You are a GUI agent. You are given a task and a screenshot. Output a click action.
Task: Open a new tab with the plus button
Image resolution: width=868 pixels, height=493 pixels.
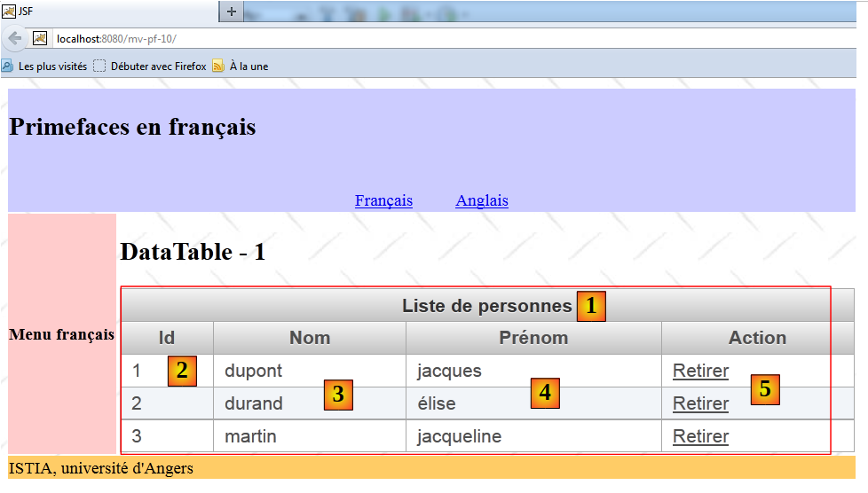pos(232,11)
